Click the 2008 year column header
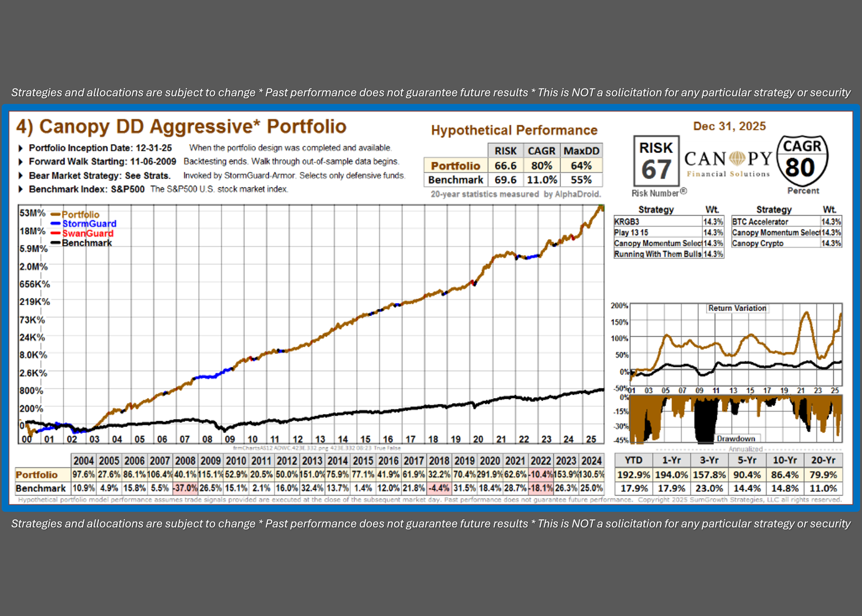This screenshot has width=862, height=616. point(185,461)
